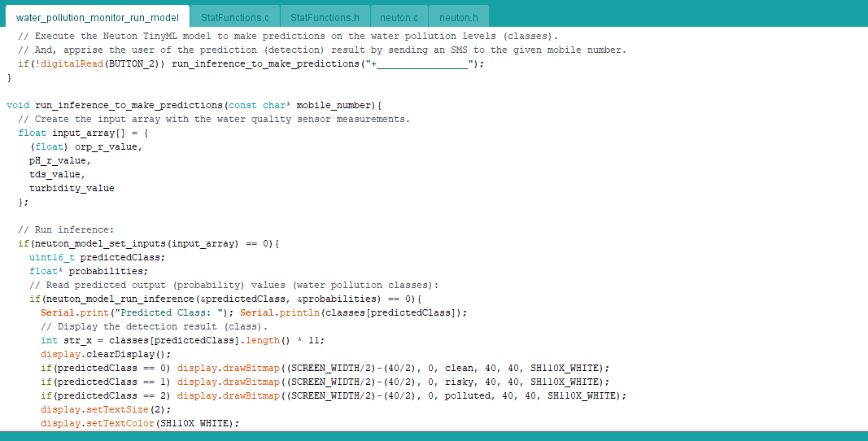The width and height of the screenshot is (868, 441).
Task: Click the float* probabilities declaration
Action: 89,271
